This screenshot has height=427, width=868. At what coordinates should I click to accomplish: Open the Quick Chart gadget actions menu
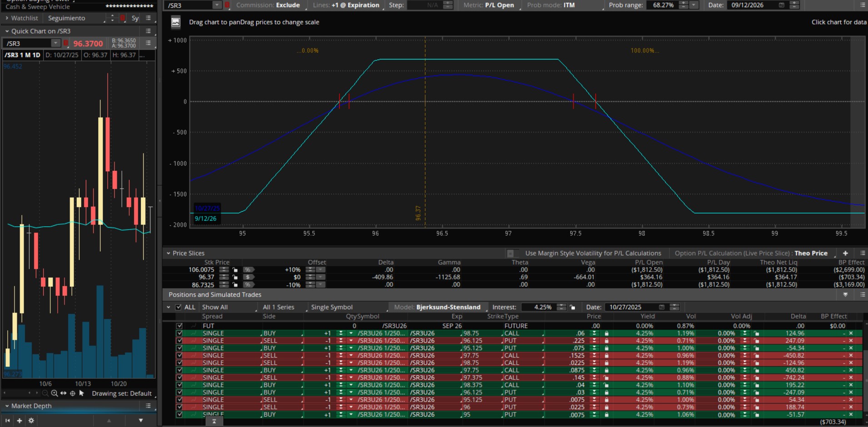148,31
